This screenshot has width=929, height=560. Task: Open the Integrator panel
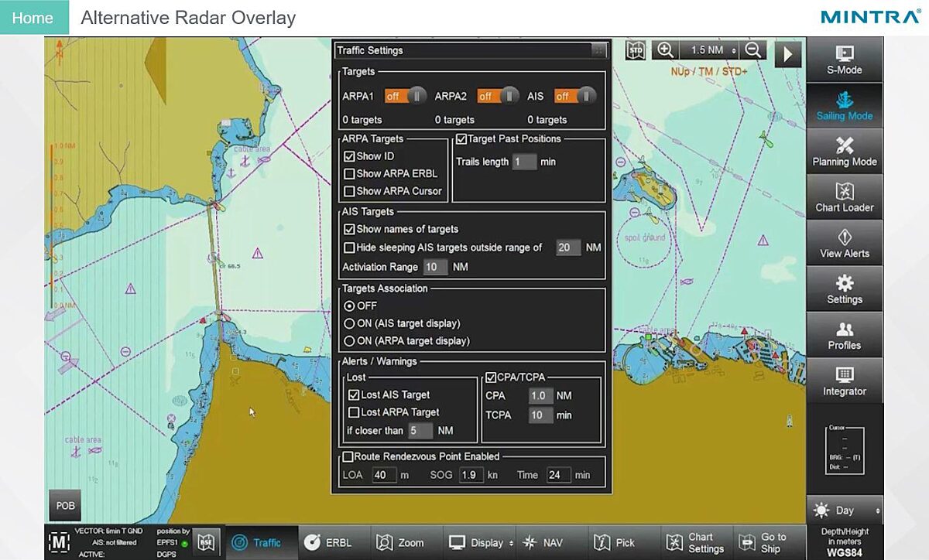(x=844, y=381)
